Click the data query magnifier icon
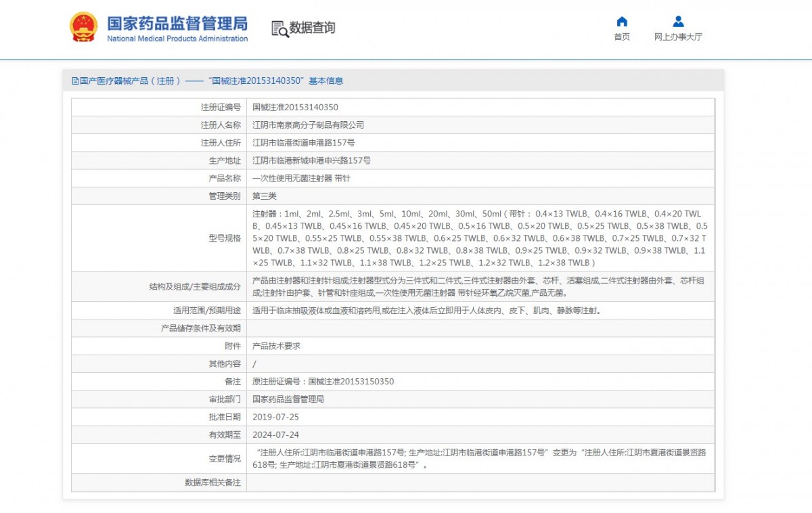Viewport: 812px width, 513px height. (279, 28)
